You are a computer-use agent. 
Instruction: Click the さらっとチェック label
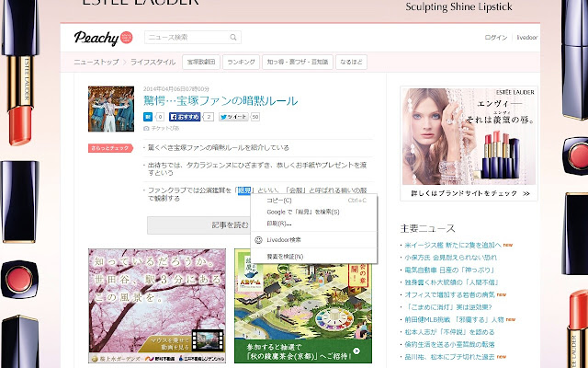click(x=110, y=148)
